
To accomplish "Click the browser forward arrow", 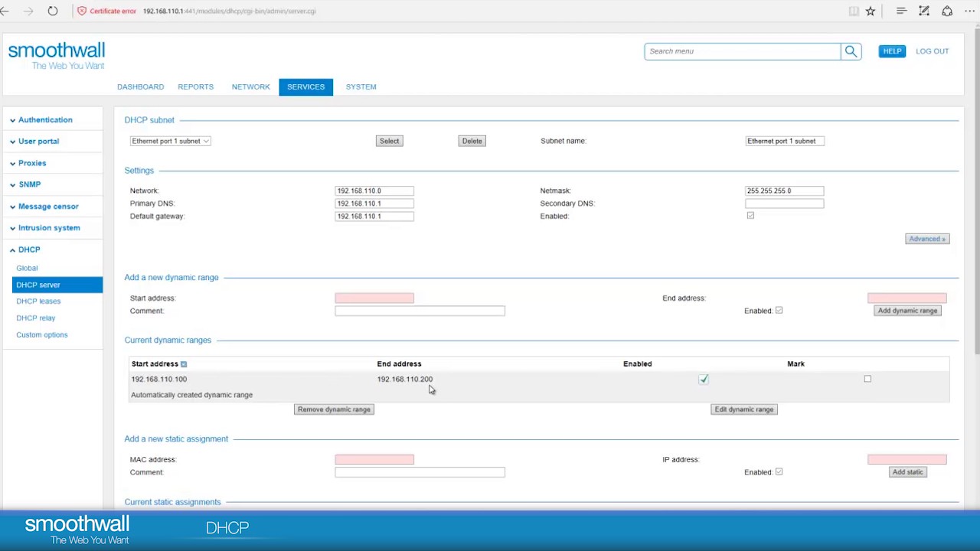I will [28, 11].
